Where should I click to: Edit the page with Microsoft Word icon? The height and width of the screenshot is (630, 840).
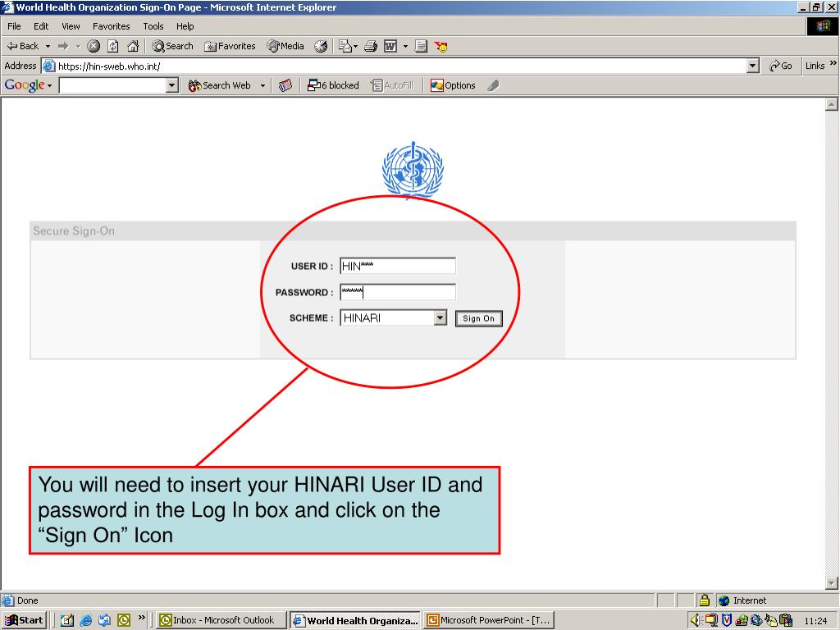[x=390, y=46]
